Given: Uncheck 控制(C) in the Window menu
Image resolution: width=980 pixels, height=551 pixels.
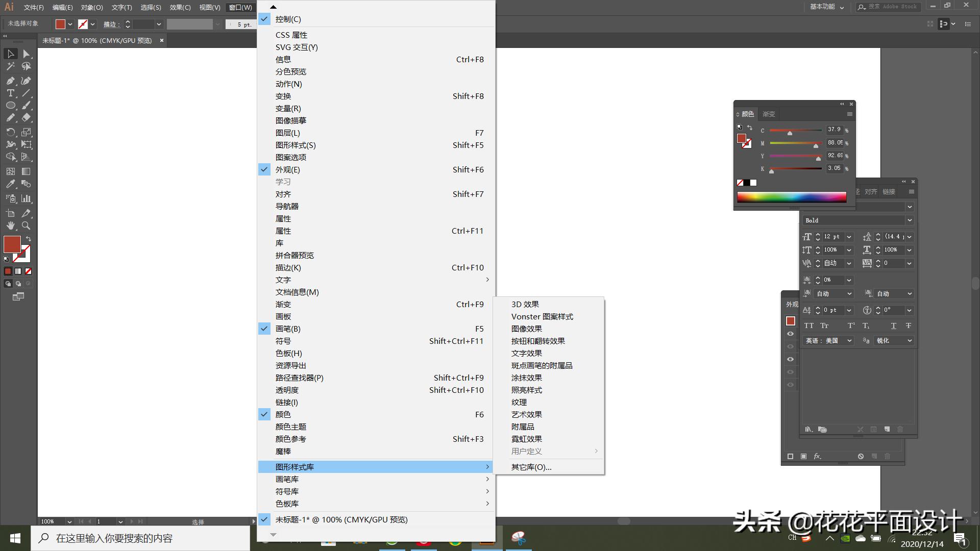Looking at the screenshot, I should pyautogui.click(x=288, y=19).
